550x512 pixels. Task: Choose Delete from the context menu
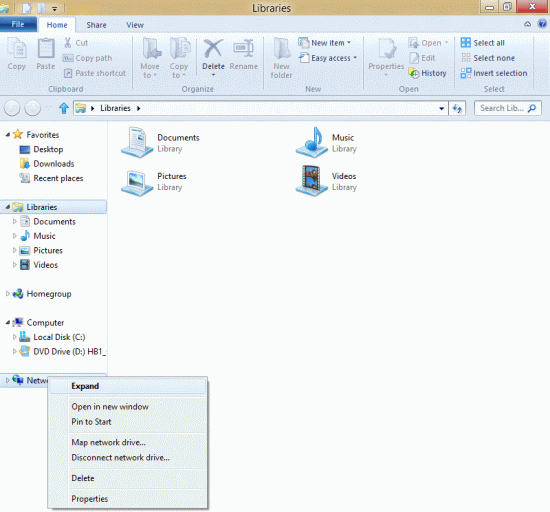click(128, 478)
